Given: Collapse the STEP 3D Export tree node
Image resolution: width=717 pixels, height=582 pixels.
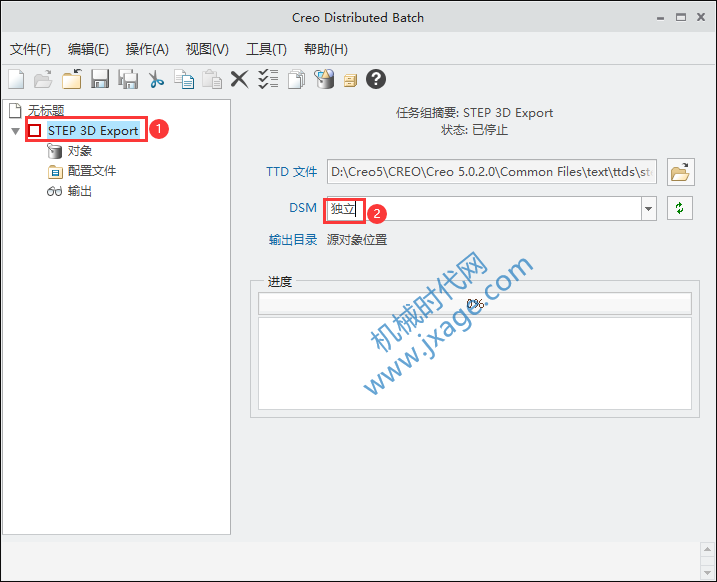Looking at the screenshot, I should point(16,131).
